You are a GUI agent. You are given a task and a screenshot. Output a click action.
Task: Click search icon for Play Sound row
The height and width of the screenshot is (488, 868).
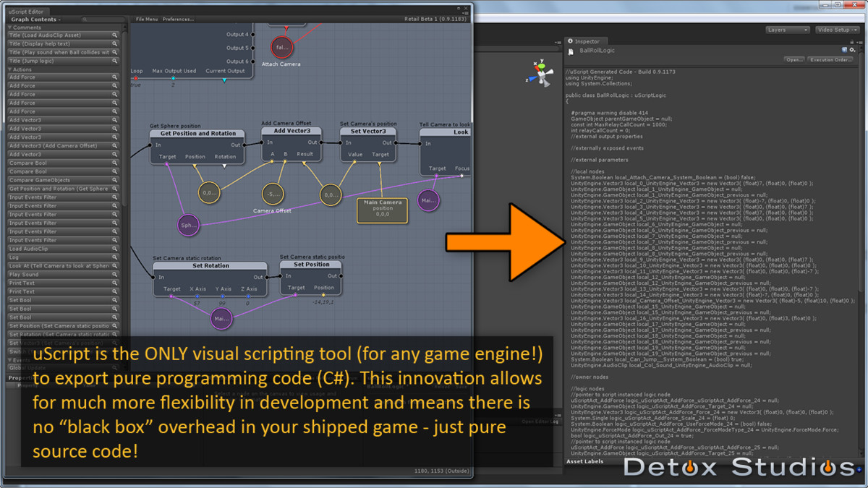point(114,275)
